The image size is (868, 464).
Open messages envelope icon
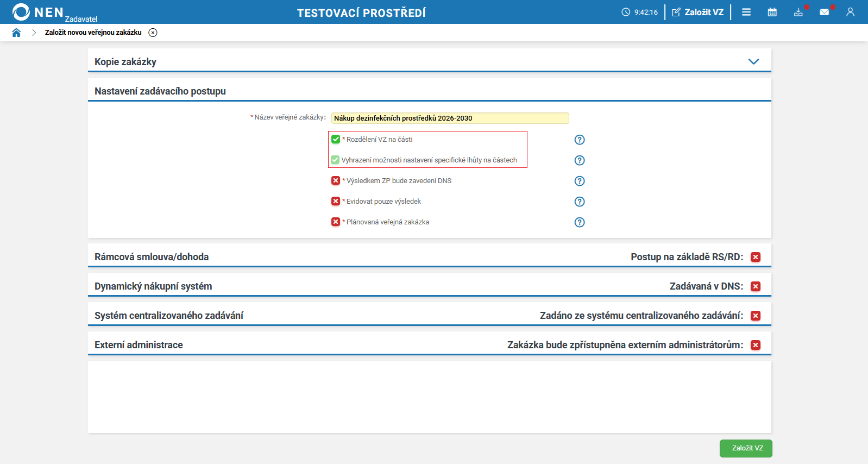tap(824, 12)
